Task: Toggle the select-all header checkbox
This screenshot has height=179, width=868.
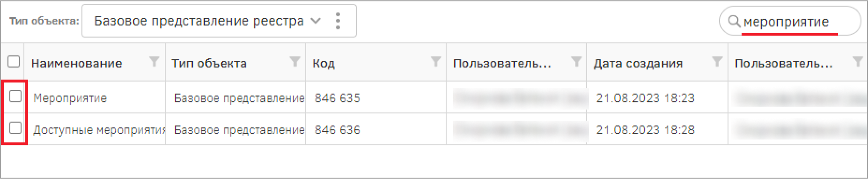Action: click(14, 61)
